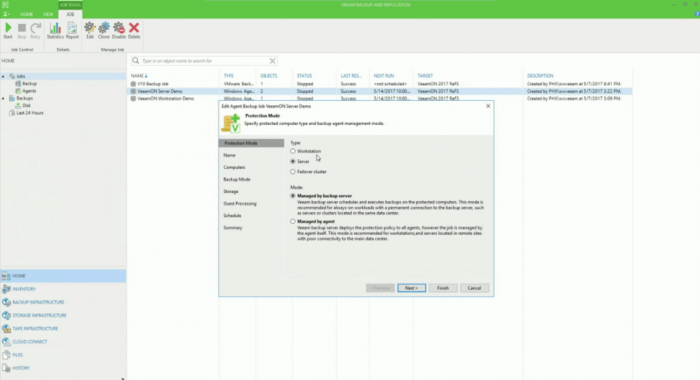Select the Failover cluster radio button

[293, 172]
